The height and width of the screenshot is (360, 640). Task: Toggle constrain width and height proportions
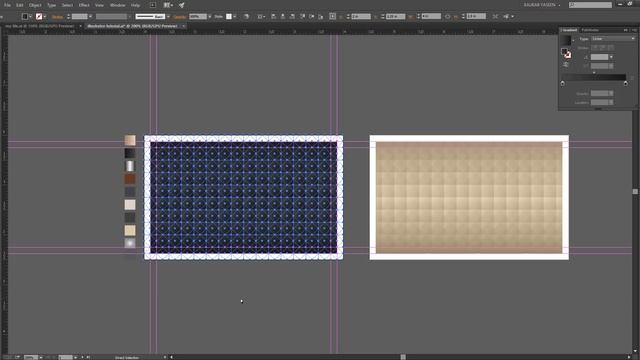(447, 16)
